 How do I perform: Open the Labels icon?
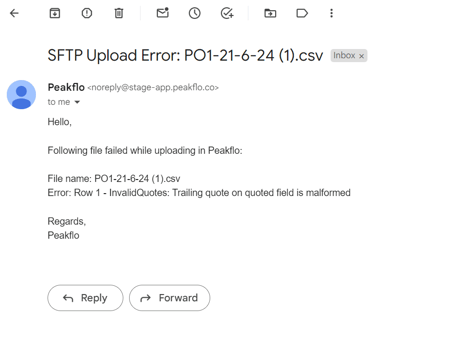pyautogui.click(x=302, y=13)
